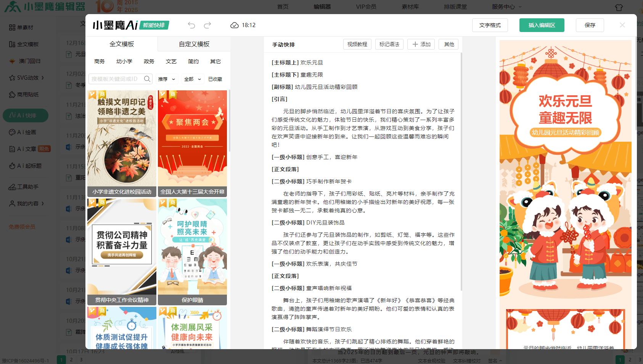
Task: Click the 文字格式 button
Action: (490, 25)
